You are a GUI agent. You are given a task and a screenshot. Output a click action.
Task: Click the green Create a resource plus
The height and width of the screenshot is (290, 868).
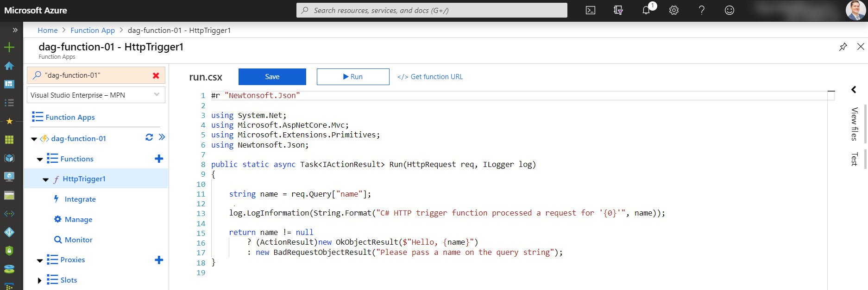point(9,47)
